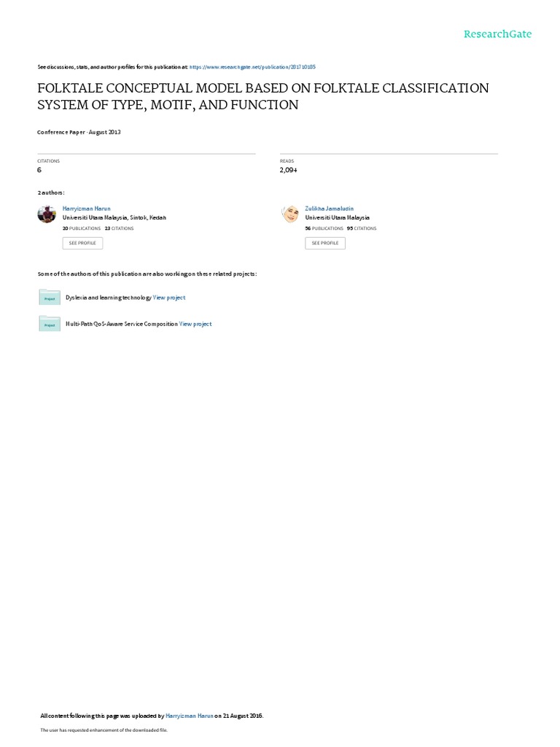Open View project for Multi-Path QoS-Aware Service Composition
The height and width of the screenshot is (747, 560).
click(195, 324)
